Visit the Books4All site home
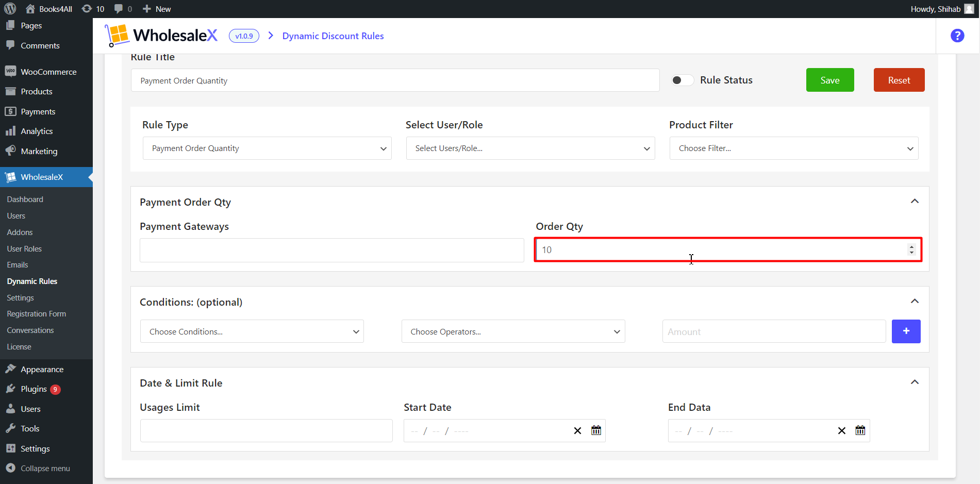 click(49, 9)
